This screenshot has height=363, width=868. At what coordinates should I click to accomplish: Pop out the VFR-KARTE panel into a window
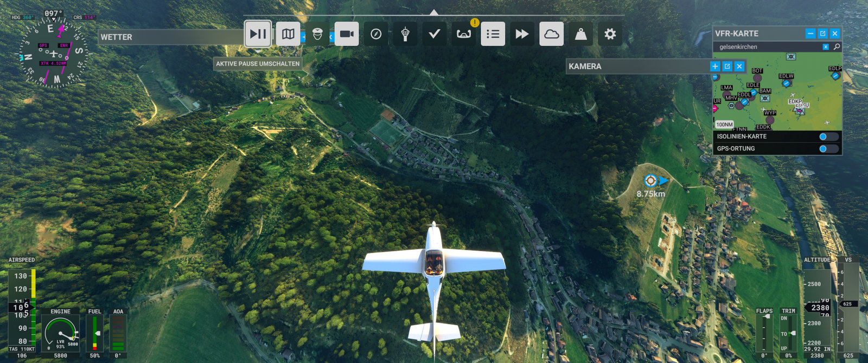(x=822, y=34)
